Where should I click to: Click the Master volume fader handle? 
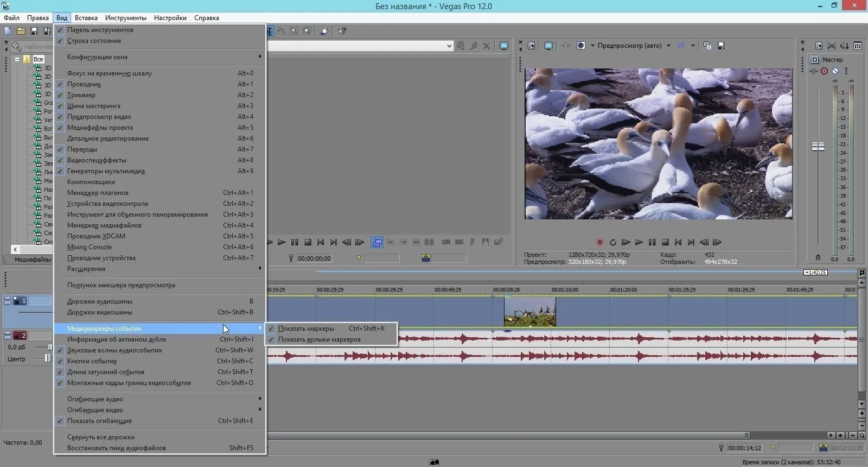pyautogui.click(x=818, y=146)
